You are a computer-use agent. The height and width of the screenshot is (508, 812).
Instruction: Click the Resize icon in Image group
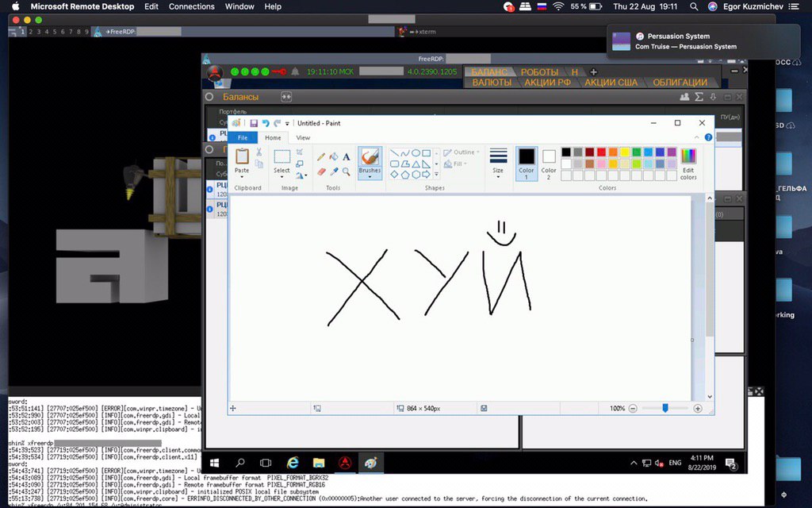coord(299,164)
